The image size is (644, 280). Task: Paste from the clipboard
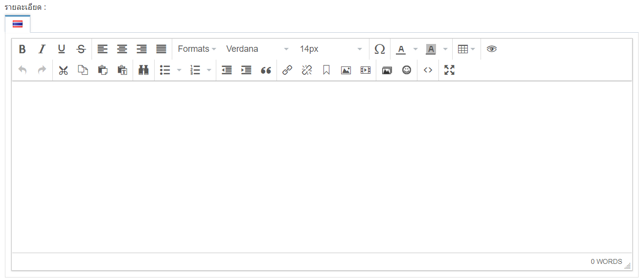(x=102, y=70)
